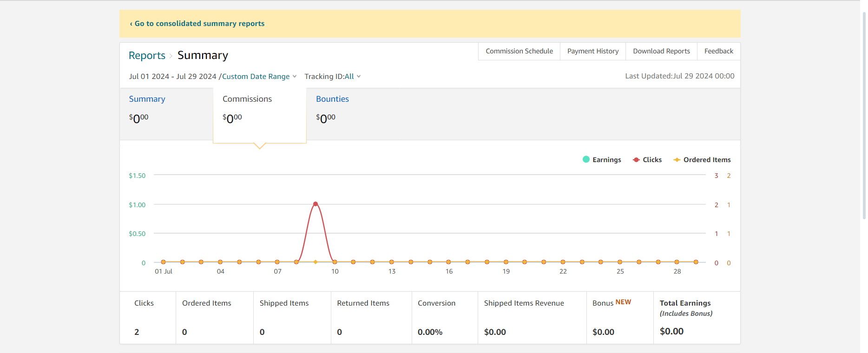Click the '04' date axis label
The width and height of the screenshot is (868, 353).
(221, 271)
